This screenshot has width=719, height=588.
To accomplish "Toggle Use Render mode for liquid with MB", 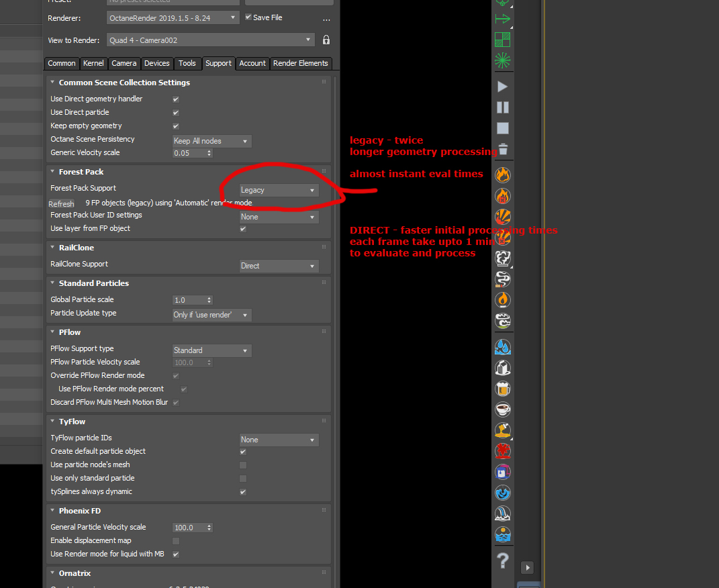I will [x=176, y=554].
